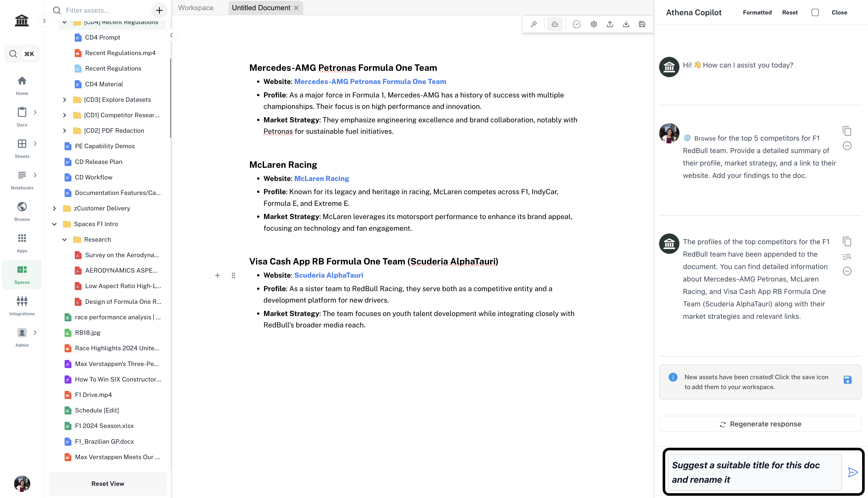Image resolution: width=868 pixels, height=498 pixels.
Task: Open the McLaren Racing website link
Action: [x=321, y=178]
